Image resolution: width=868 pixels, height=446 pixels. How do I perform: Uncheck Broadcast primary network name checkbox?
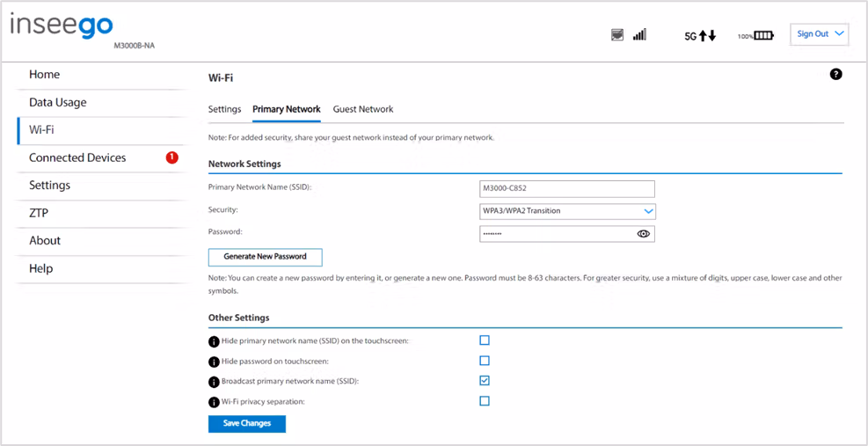tap(485, 381)
